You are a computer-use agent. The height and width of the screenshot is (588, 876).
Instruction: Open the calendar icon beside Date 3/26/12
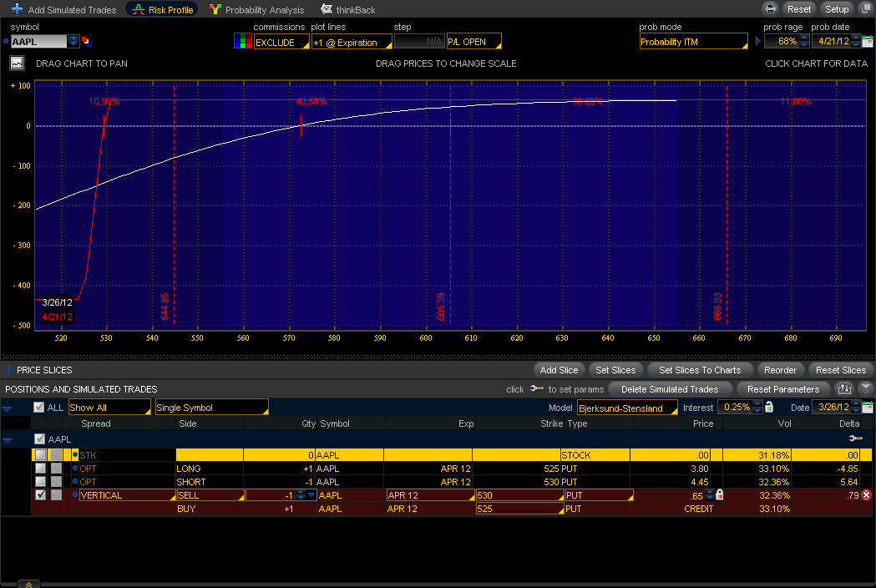click(x=868, y=408)
